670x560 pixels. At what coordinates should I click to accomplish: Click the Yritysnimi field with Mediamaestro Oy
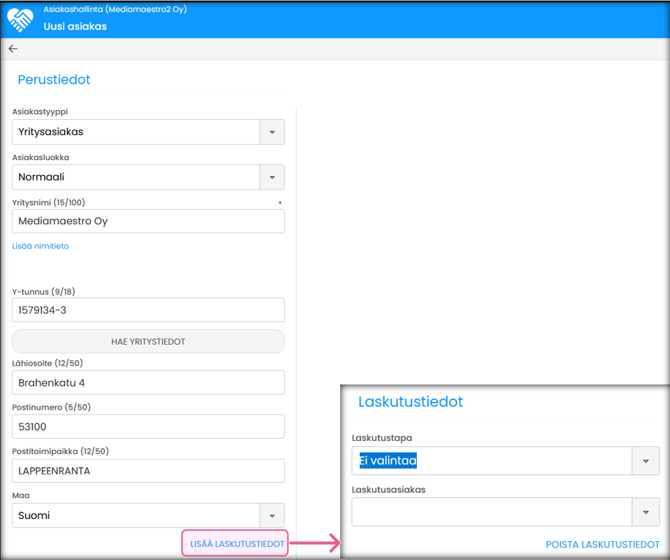click(x=148, y=221)
